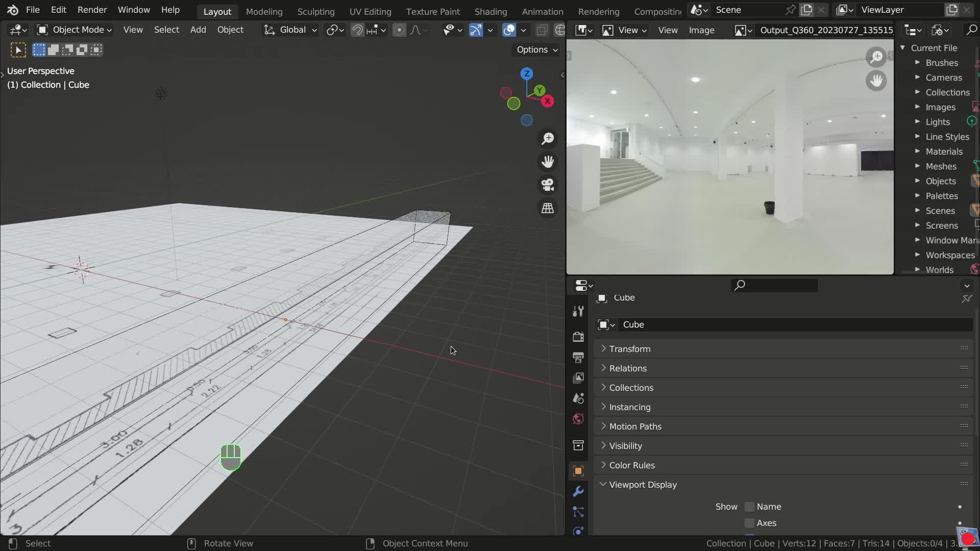Open the pivot point dropdown
The width and height of the screenshot is (980, 551).
(x=335, y=30)
